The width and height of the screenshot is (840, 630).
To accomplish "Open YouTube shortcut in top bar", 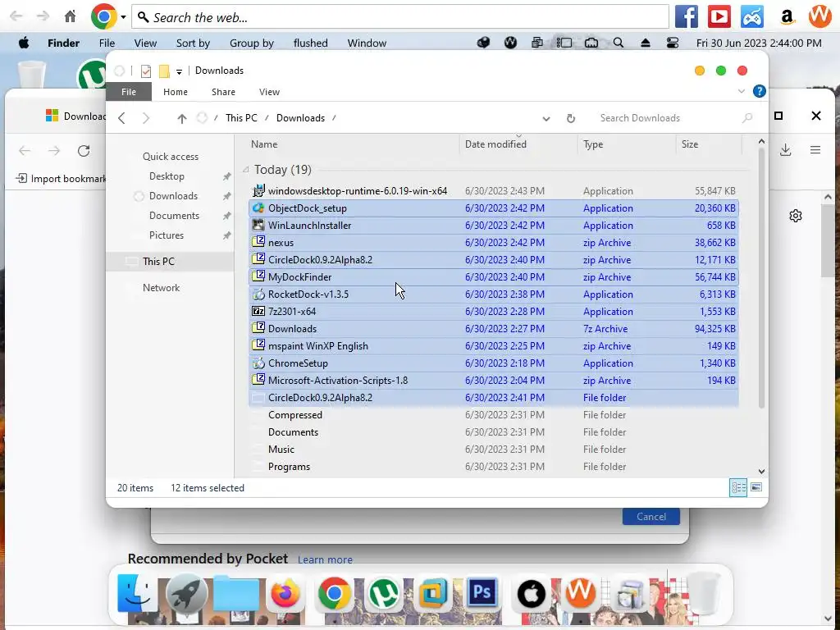I will [719, 17].
